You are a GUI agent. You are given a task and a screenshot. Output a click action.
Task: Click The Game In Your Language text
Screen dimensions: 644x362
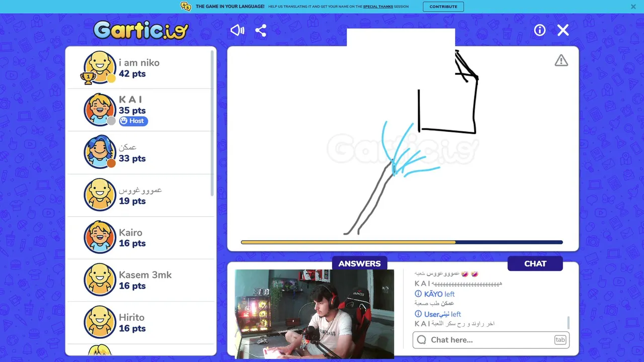tap(230, 7)
